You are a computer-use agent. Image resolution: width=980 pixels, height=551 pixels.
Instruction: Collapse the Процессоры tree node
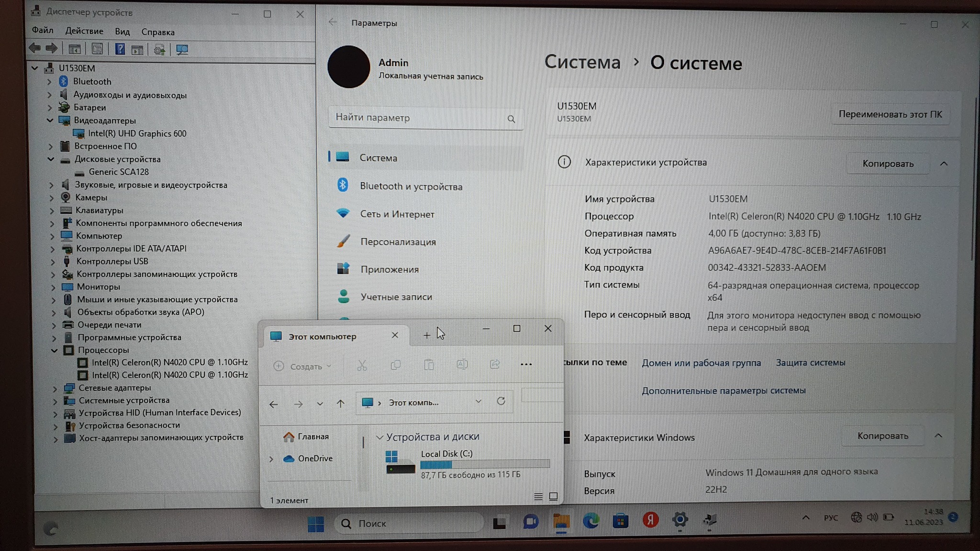coord(54,350)
